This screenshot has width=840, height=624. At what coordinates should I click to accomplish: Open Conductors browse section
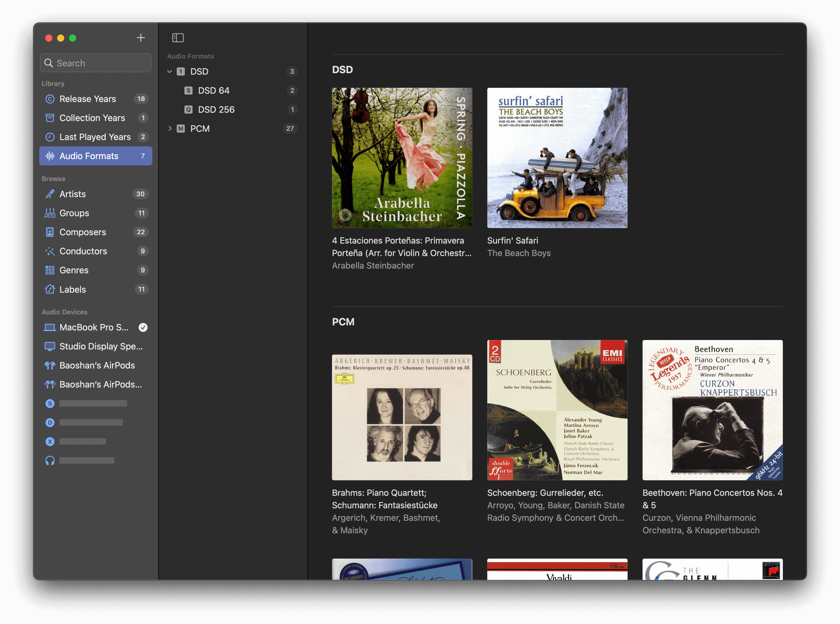click(83, 251)
